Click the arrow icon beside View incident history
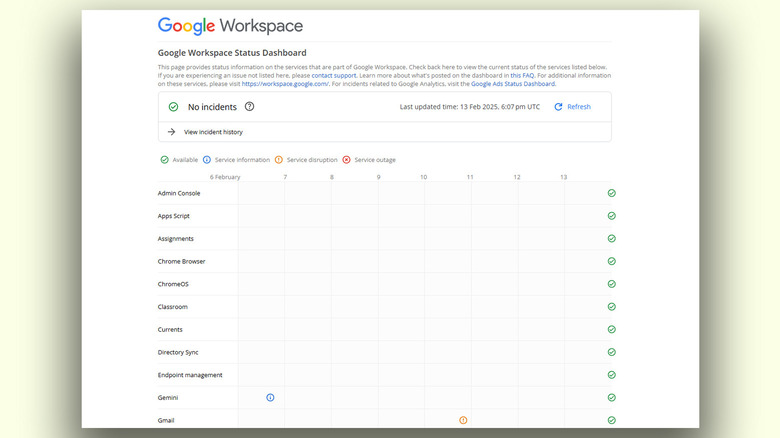Screen dimensions: 780x438 coord(172,132)
